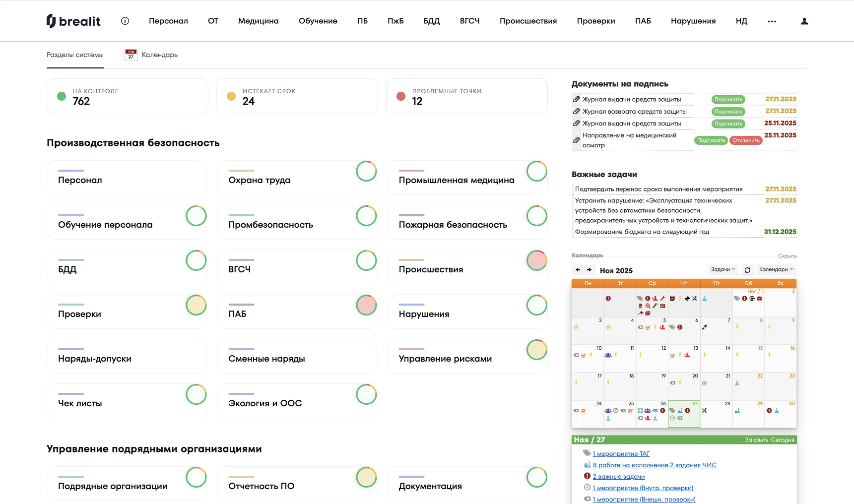
Task: Click the eye icon on November 26
Action: click(x=655, y=411)
